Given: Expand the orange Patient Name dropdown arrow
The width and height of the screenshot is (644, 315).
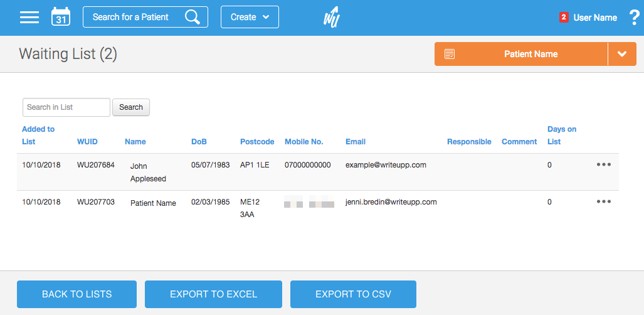Looking at the screenshot, I should coord(622,54).
